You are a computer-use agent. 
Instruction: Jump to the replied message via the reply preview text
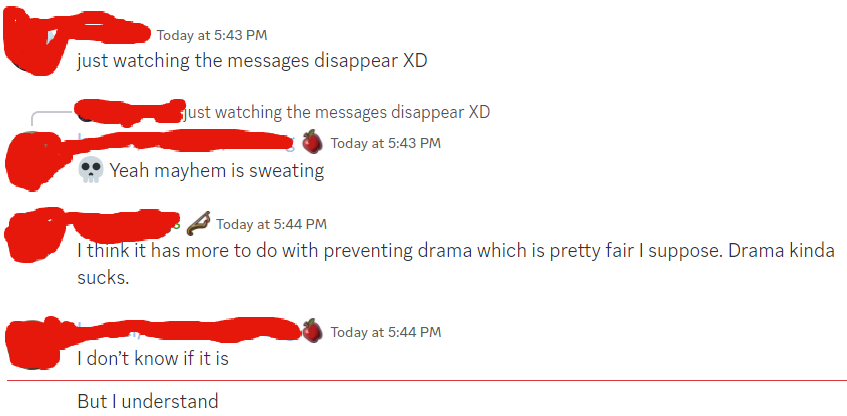pos(337,112)
